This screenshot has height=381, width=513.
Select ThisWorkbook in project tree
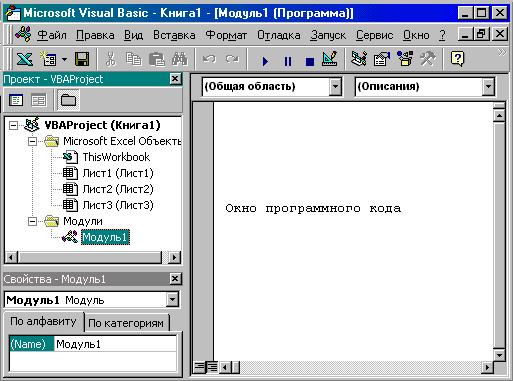pos(116,157)
